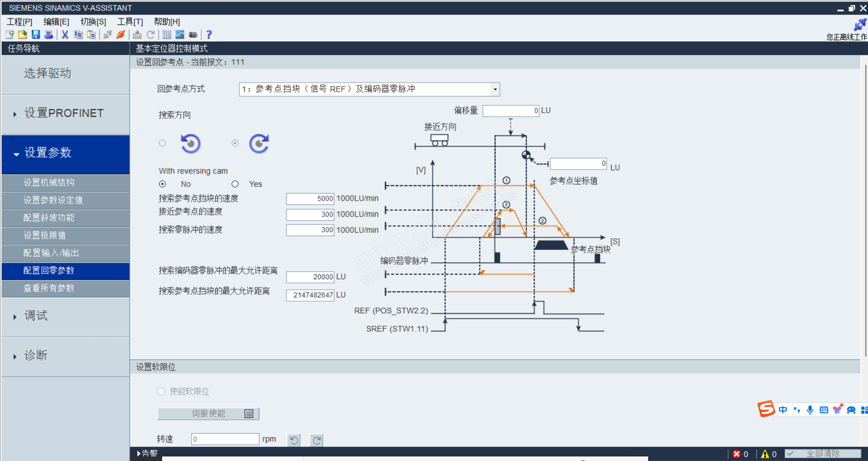The image size is (868, 461).
Task: Collapse the 设置参数 navigation section
Action: tap(66, 154)
